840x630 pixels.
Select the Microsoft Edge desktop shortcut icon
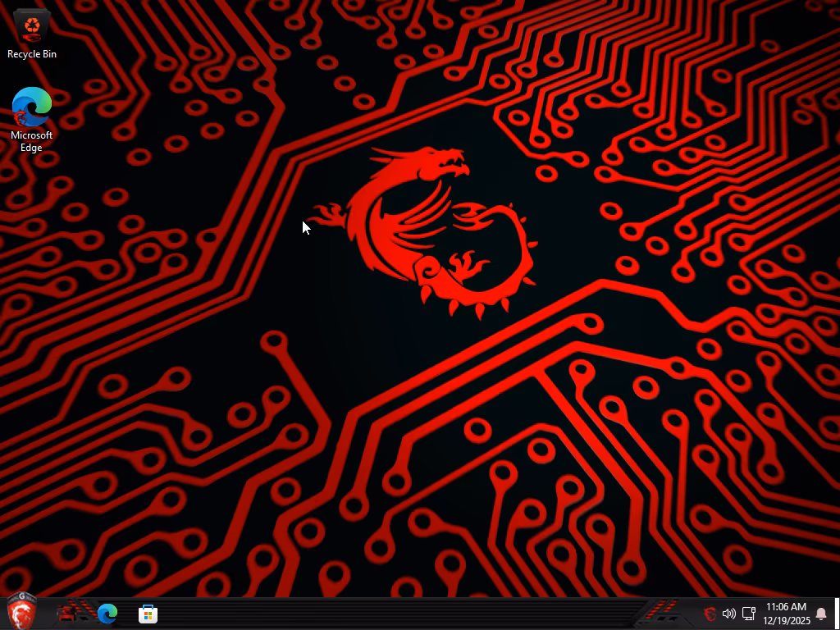32,107
